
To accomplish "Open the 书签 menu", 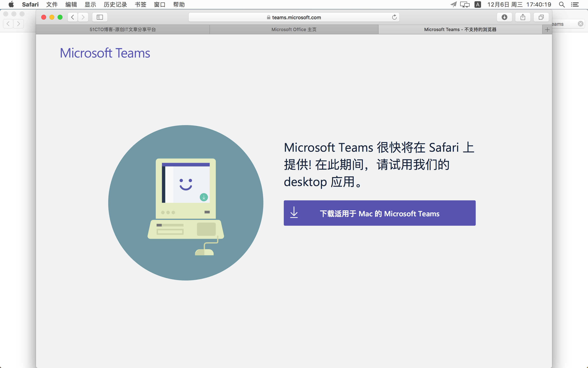I will 140,4.
